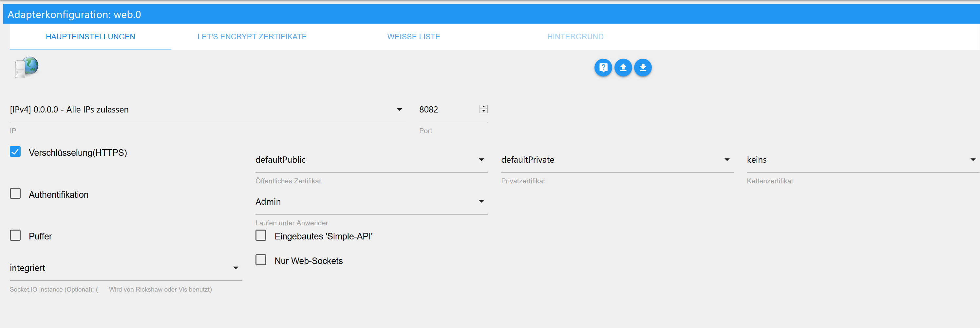Increase the port value with up arrow

click(x=483, y=107)
